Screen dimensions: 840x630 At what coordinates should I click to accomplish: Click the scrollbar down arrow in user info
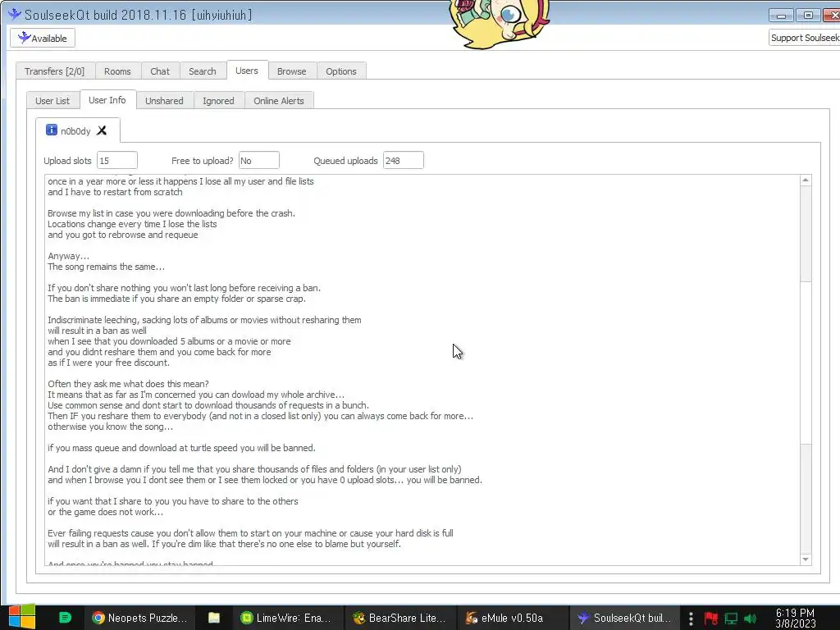pyautogui.click(x=806, y=559)
